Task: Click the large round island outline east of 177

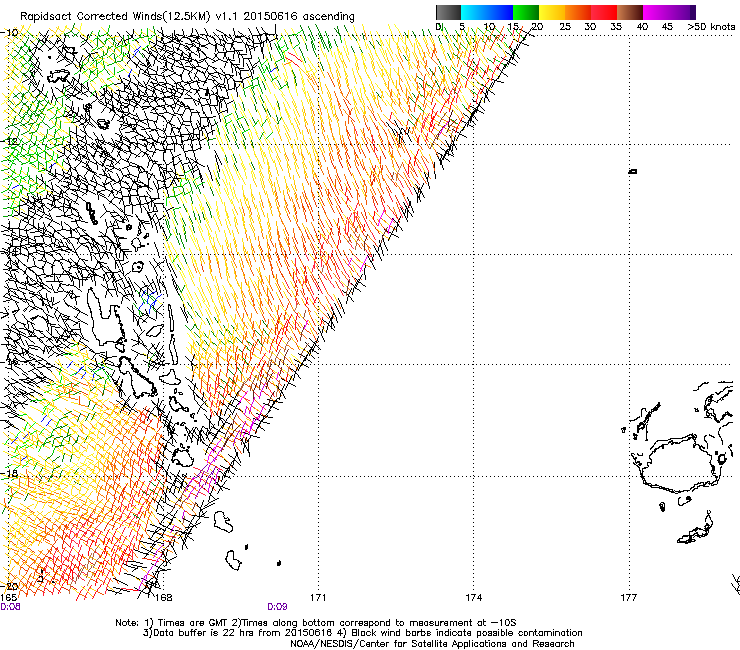Action: tap(680, 465)
